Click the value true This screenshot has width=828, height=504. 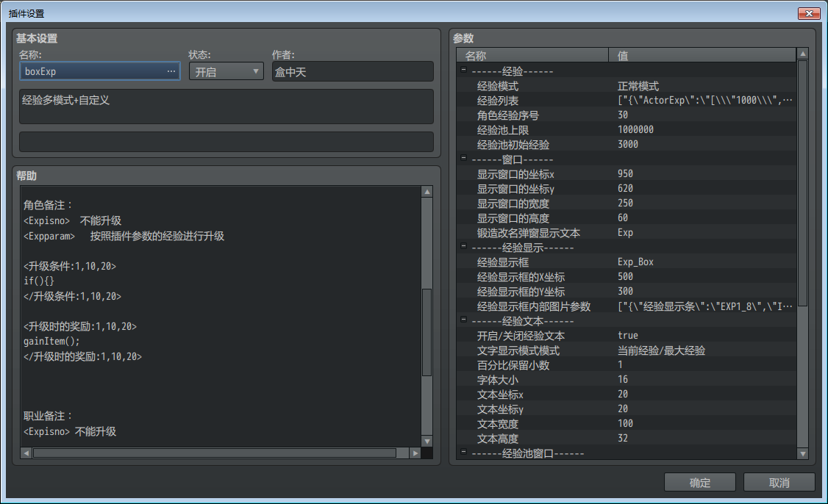[628, 335]
